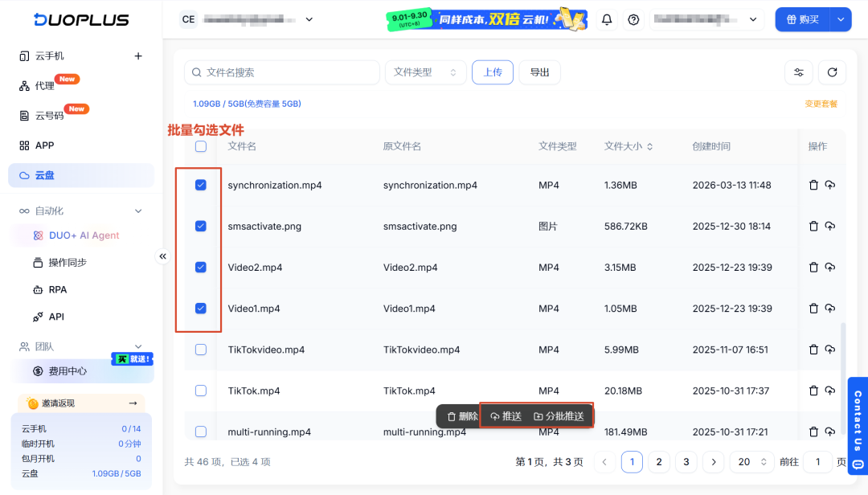868x495 pixels.
Task: Push multi-running.mp4 via cloud upload icon
Action: [x=829, y=432]
